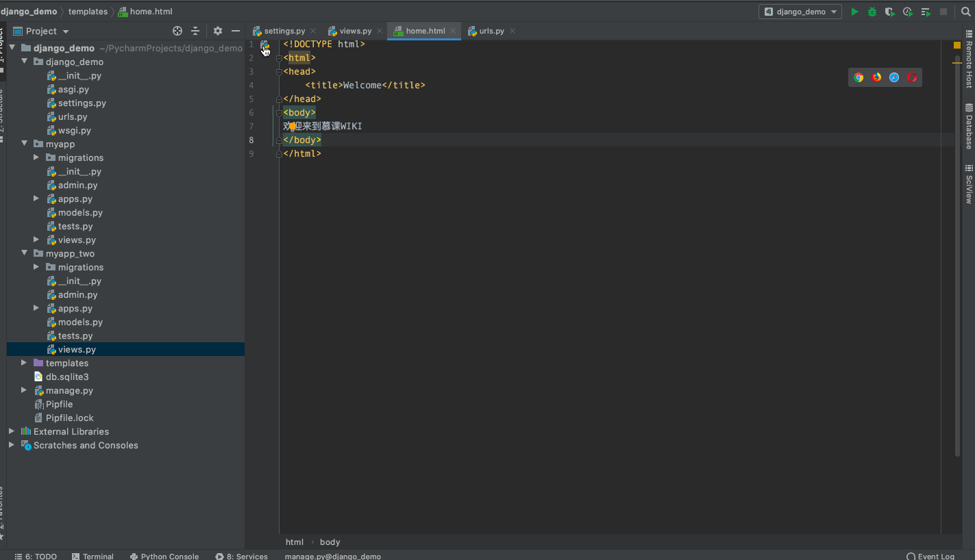Click html in the bottom breadcrumb
This screenshot has height=560, width=975.
click(x=295, y=542)
